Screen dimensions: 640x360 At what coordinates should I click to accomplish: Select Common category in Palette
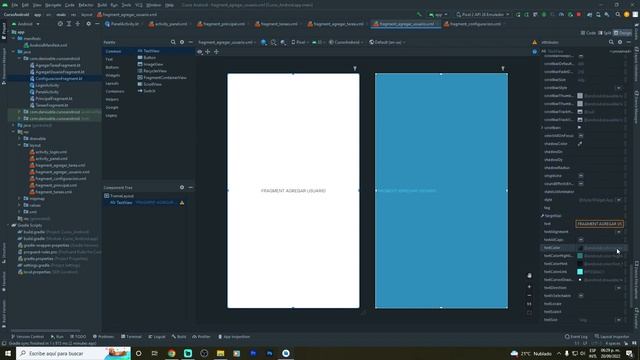click(x=113, y=51)
